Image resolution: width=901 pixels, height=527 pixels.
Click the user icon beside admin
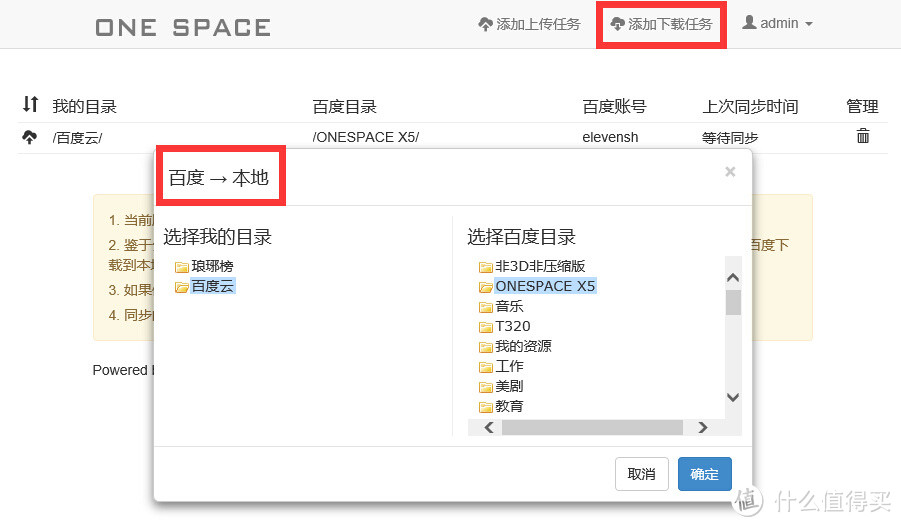[749, 22]
